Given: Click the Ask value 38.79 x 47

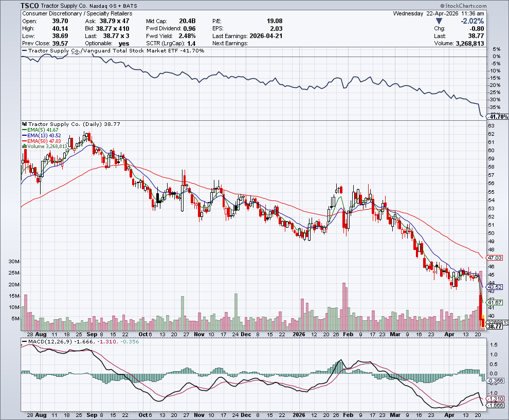Looking at the screenshot, I should [114, 21].
